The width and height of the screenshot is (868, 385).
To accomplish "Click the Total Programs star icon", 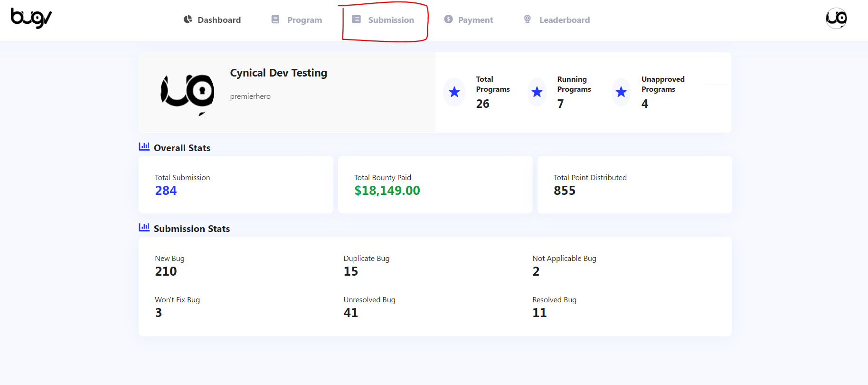I will pyautogui.click(x=454, y=92).
